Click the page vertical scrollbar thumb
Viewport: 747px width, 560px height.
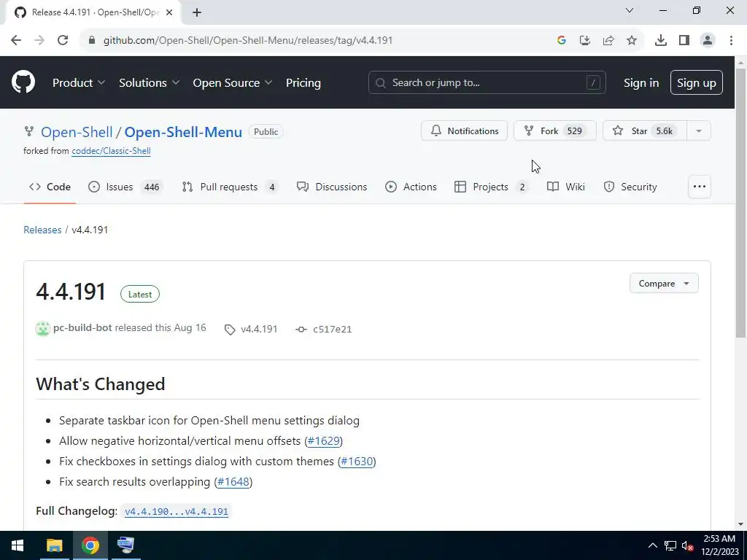pos(741,203)
